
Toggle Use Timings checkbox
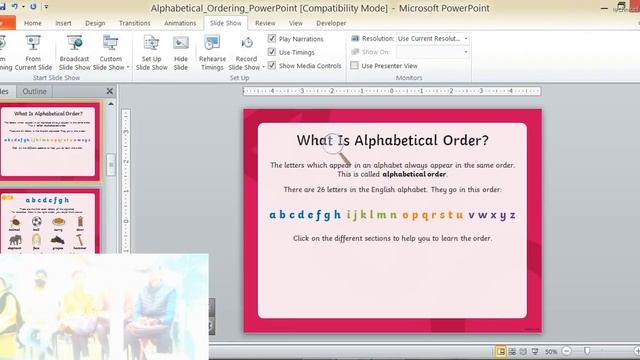coord(272,52)
